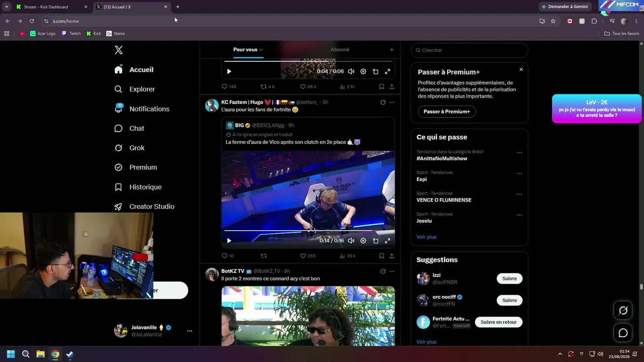Click Voir plus under Suggestions
Image resolution: width=644 pixels, height=362 pixels.
(427, 342)
